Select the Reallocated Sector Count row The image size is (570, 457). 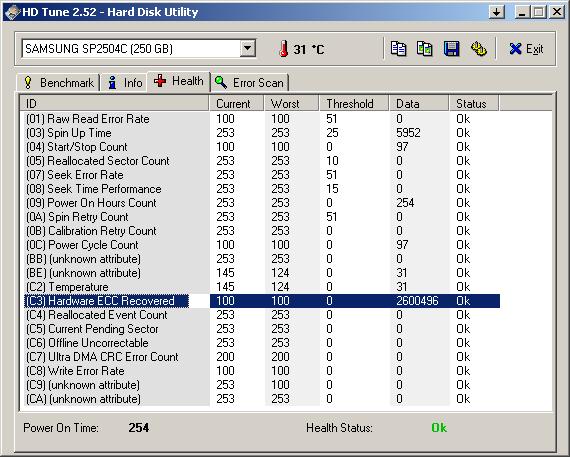(x=260, y=161)
